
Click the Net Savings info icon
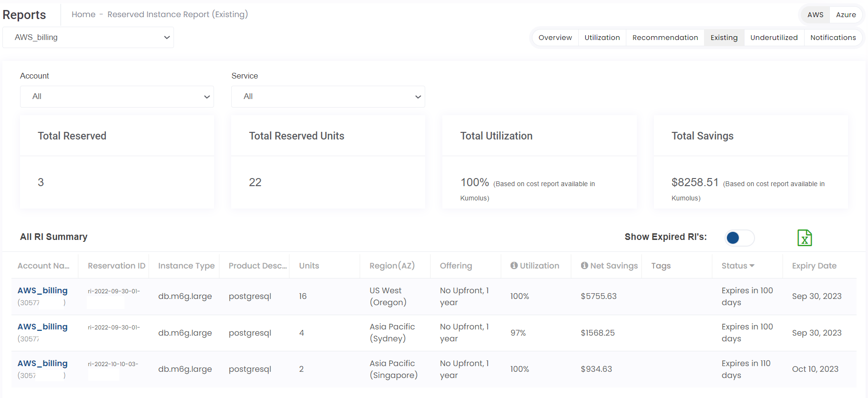(584, 266)
